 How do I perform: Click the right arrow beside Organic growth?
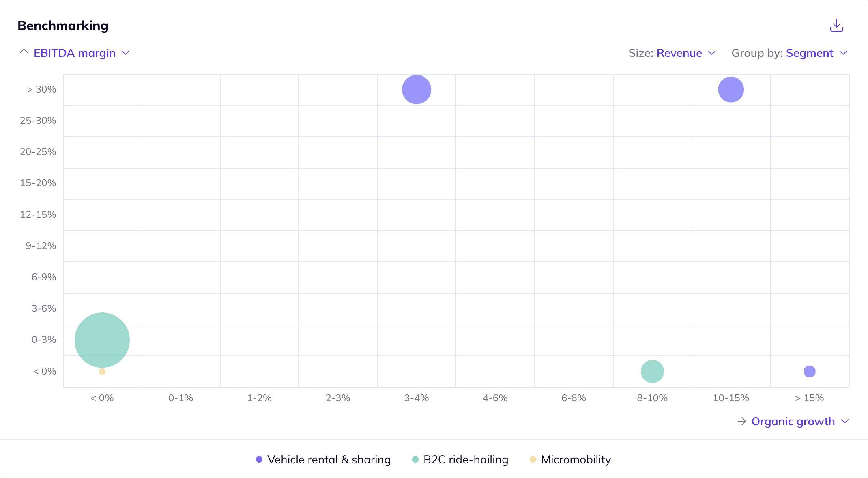click(x=741, y=421)
